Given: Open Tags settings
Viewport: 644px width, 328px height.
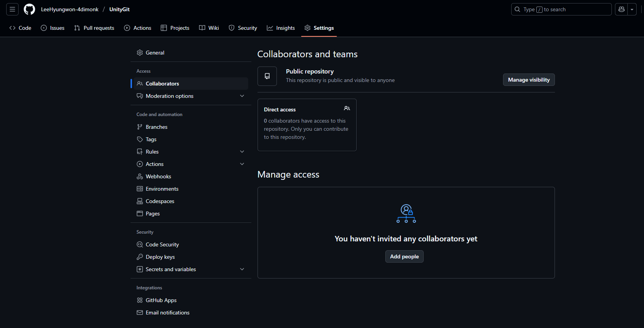Looking at the screenshot, I should (191, 139).
